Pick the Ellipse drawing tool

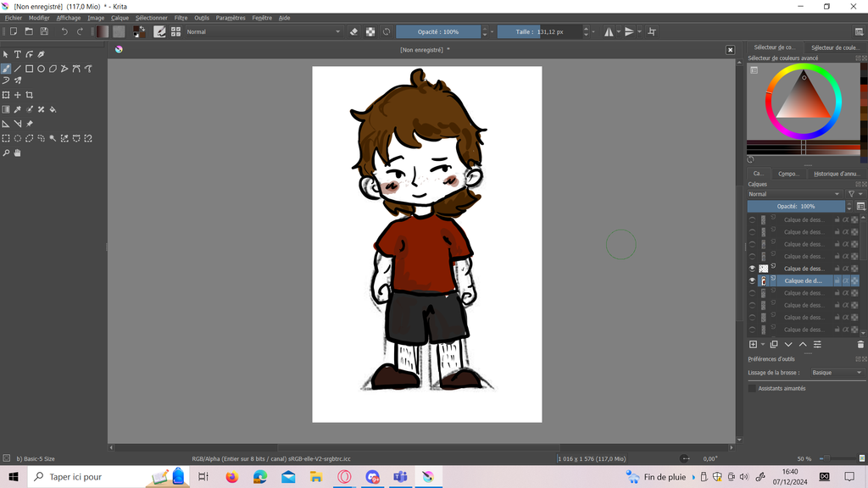point(41,69)
